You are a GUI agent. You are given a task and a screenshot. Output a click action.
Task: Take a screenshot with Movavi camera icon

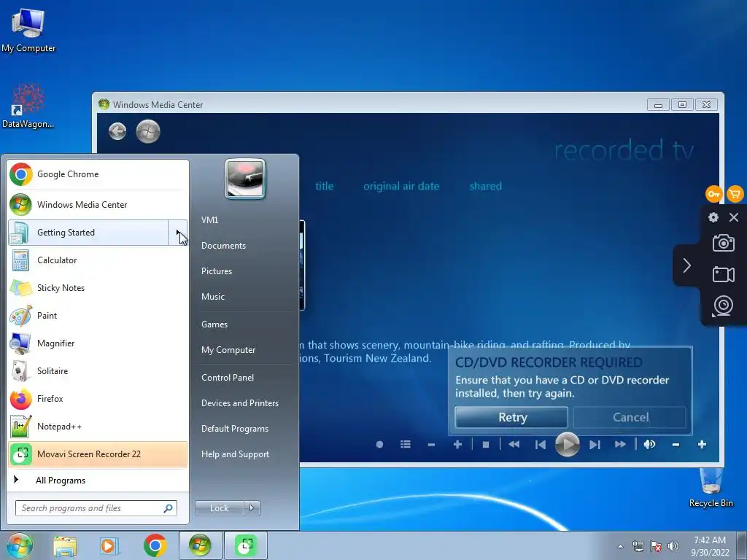coord(723,243)
